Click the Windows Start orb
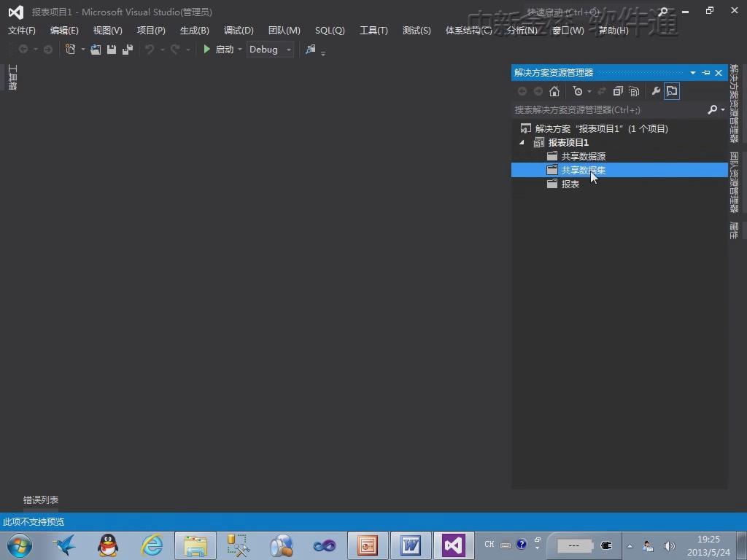This screenshot has height=560, width=747. click(x=20, y=545)
